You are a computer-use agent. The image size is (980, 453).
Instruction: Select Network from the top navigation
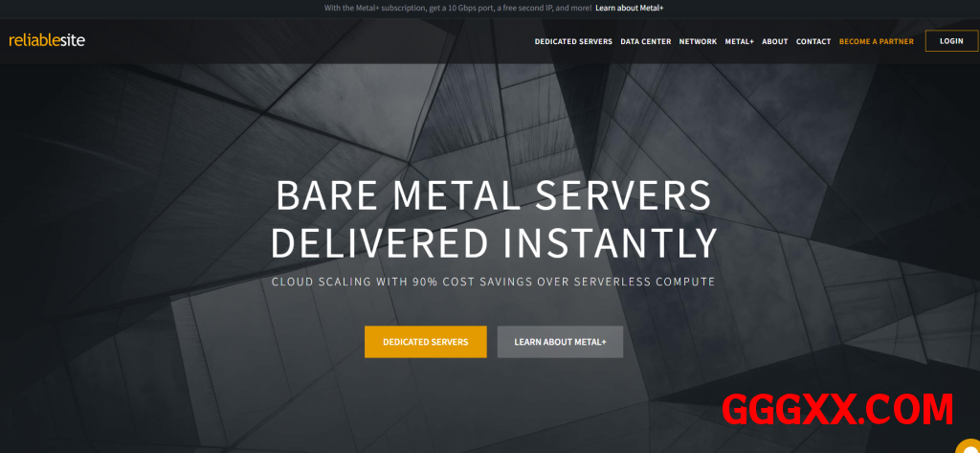click(x=698, y=42)
